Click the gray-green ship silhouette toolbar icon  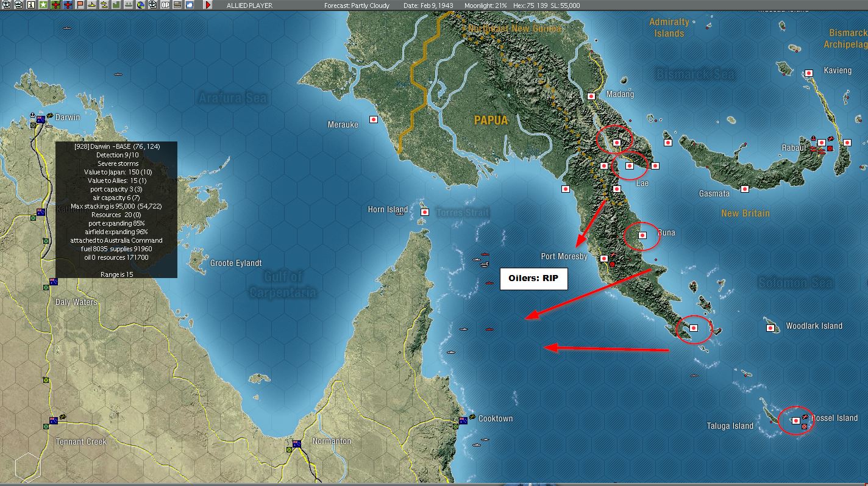pos(129,5)
